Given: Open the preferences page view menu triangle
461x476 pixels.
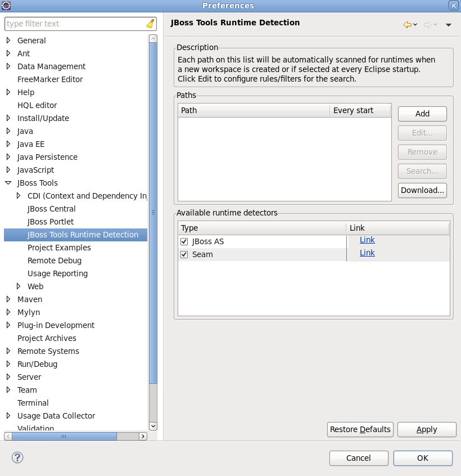Looking at the screenshot, I should (448, 25).
